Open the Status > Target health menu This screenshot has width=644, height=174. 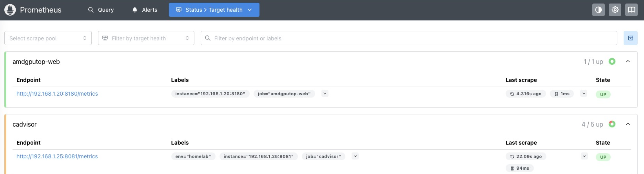[214, 10]
